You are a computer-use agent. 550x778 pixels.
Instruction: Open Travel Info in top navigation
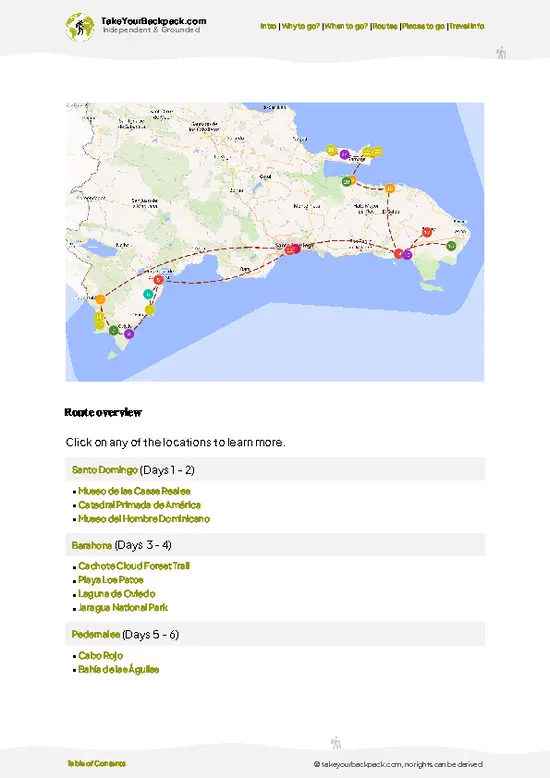[467, 26]
